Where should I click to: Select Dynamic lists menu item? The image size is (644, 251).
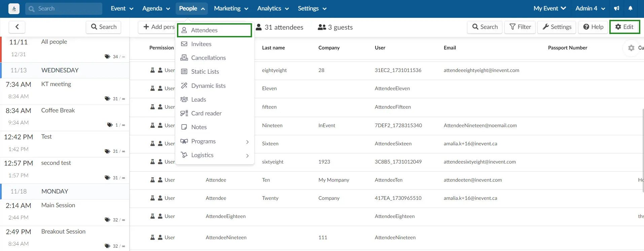click(215, 86)
